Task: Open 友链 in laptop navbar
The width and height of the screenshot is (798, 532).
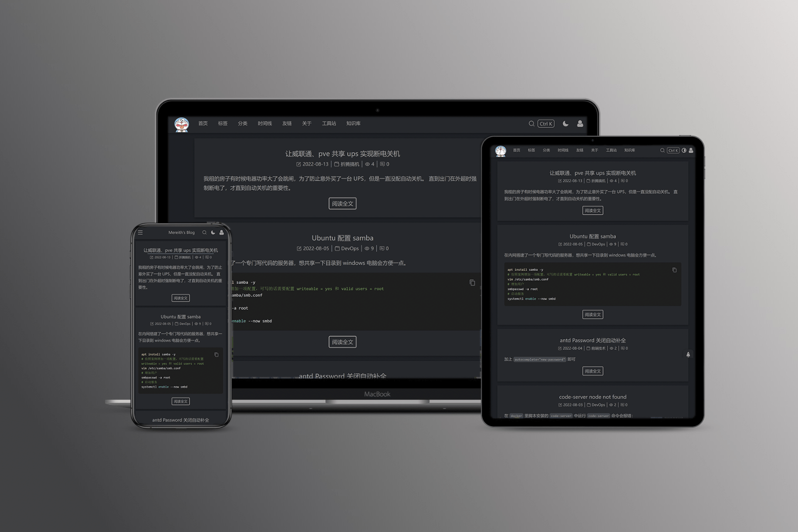Action: [x=287, y=123]
